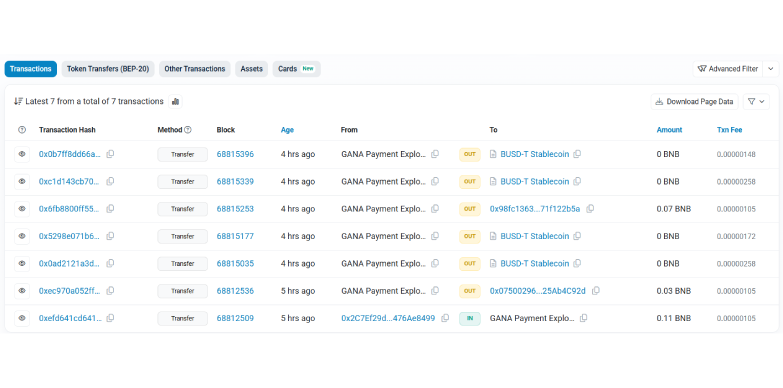Open address 0x07500296...25Ab4C92d
Image resolution: width=783 pixels, height=388 pixels.
538,291
